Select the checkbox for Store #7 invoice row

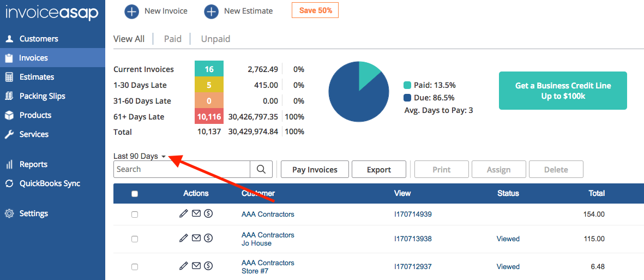click(x=135, y=267)
